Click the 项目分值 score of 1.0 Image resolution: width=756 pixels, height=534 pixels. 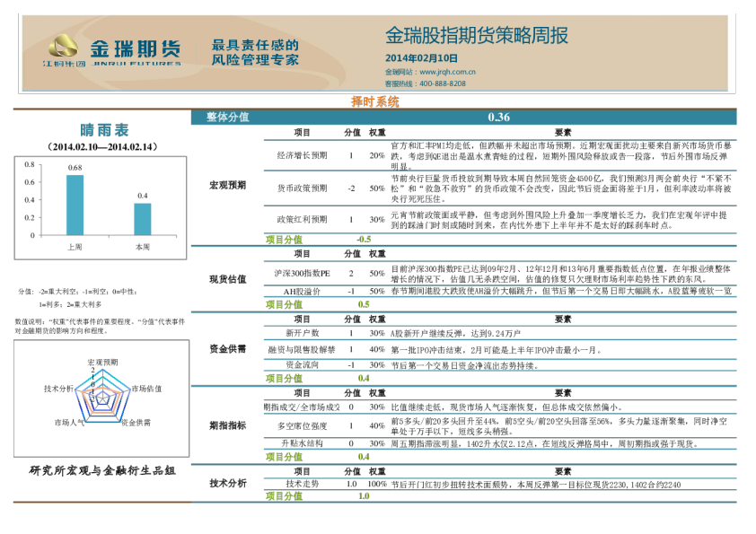click(364, 496)
